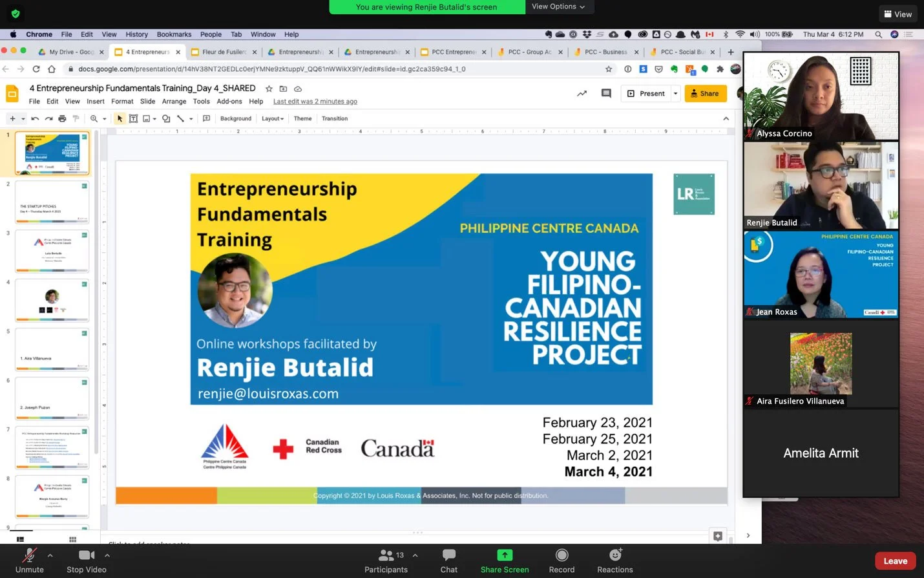Open the Add-ons menu
Image resolution: width=924 pixels, height=578 pixels.
pyautogui.click(x=229, y=101)
